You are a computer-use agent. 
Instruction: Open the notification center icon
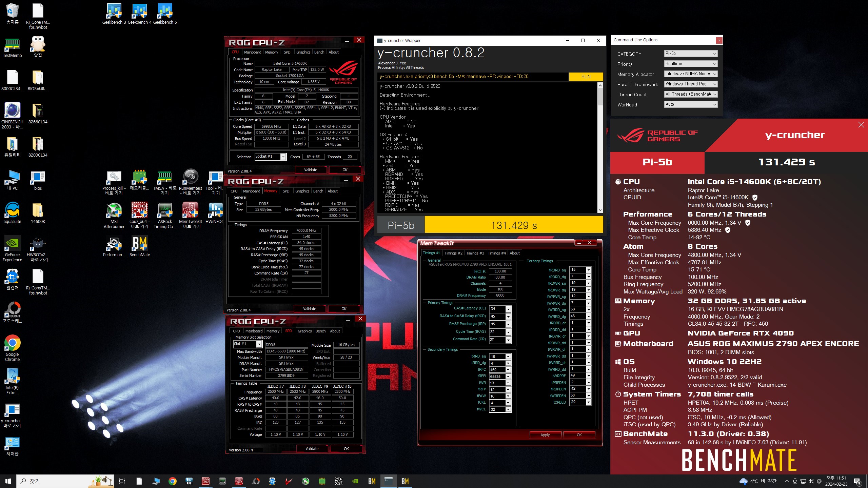[x=857, y=481]
